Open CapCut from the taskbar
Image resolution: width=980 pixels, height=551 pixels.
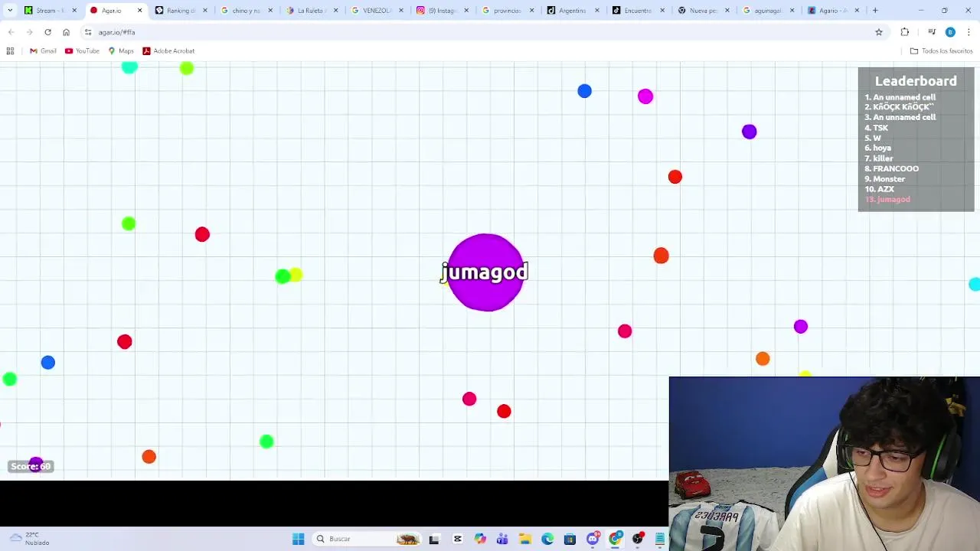pos(458,539)
